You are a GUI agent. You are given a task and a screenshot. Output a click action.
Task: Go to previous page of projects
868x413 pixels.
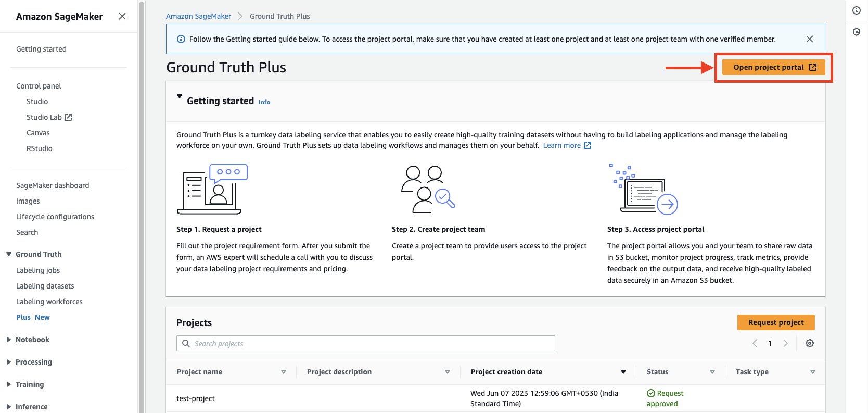point(755,343)
